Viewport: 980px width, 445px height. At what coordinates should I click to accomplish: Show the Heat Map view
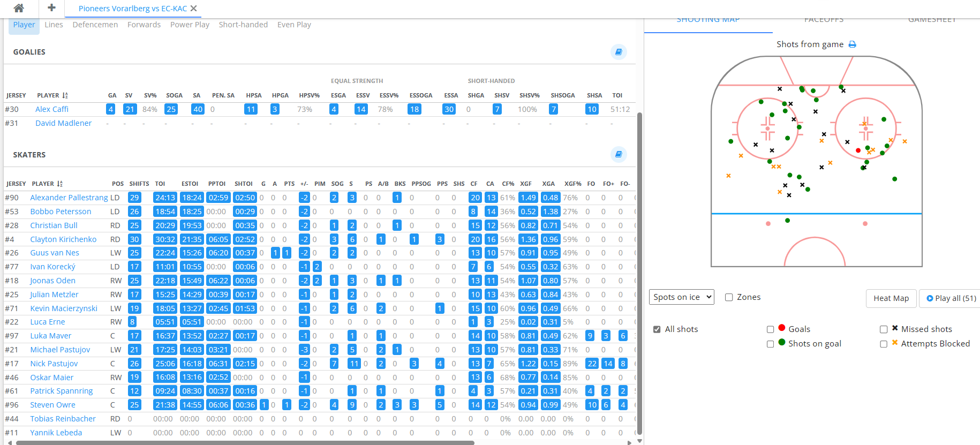click(x=891, y=298)
